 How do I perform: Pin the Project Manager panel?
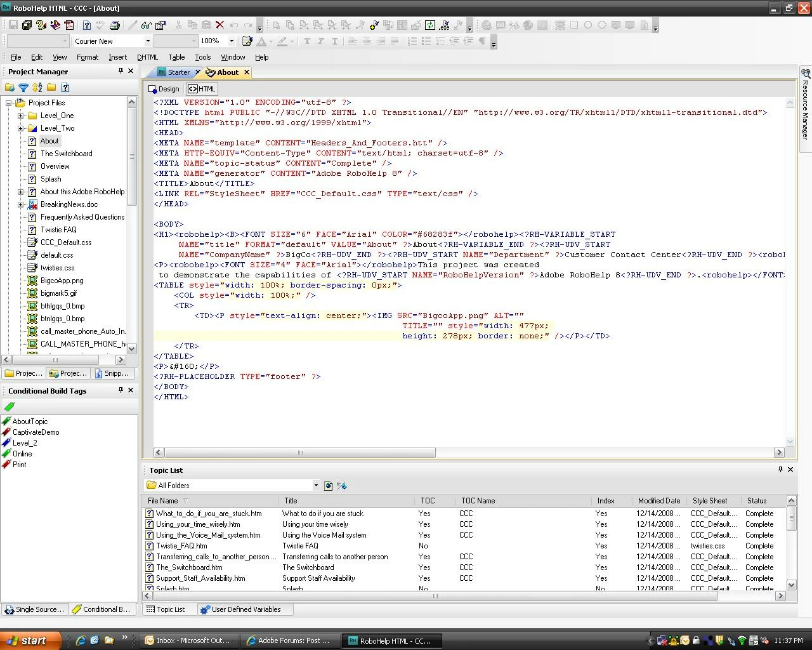121,71
